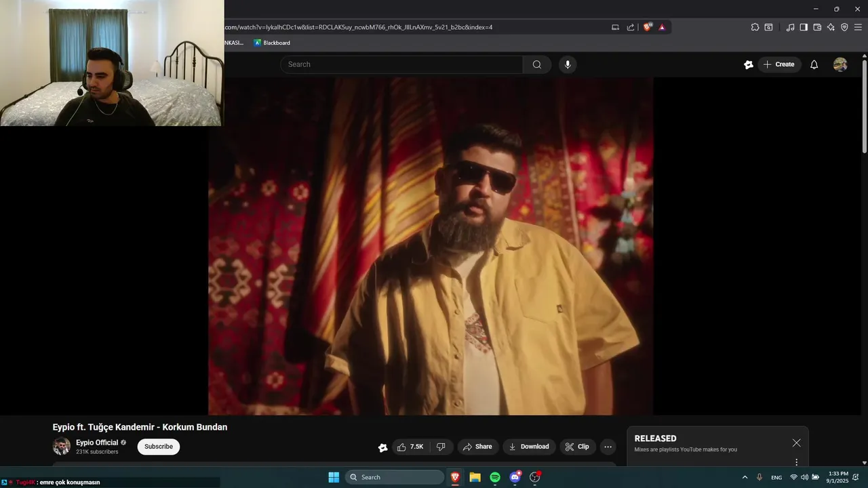Click the browser URL address text

[358, 27]
